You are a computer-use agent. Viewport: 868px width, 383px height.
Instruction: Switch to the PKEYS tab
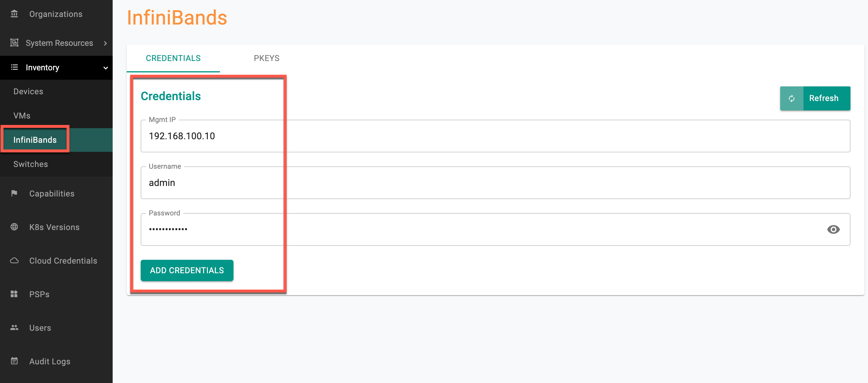click(266, 58)
